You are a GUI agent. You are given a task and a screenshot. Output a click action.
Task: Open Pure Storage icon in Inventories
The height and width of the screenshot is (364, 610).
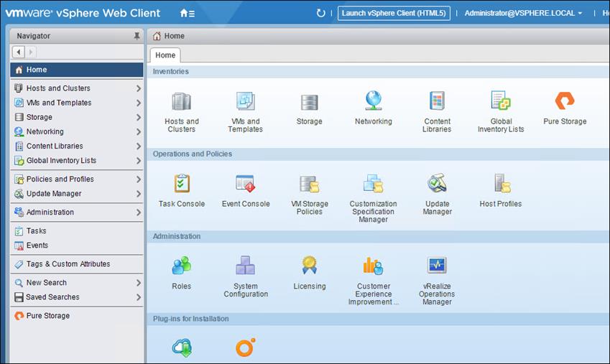565,101
